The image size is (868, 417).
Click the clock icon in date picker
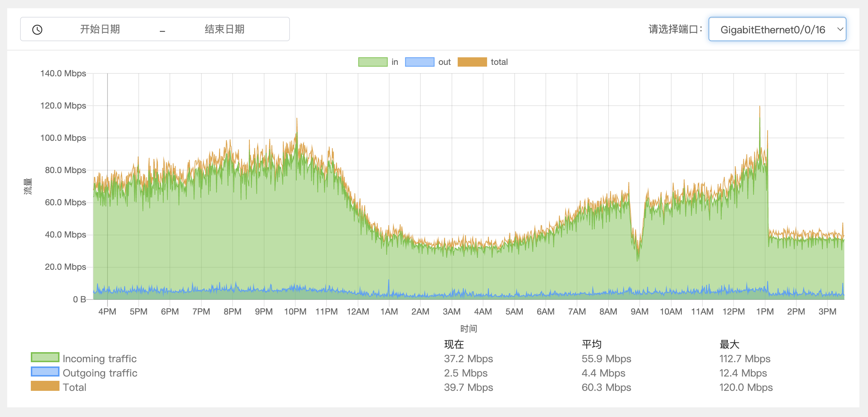tap(37, 29)
